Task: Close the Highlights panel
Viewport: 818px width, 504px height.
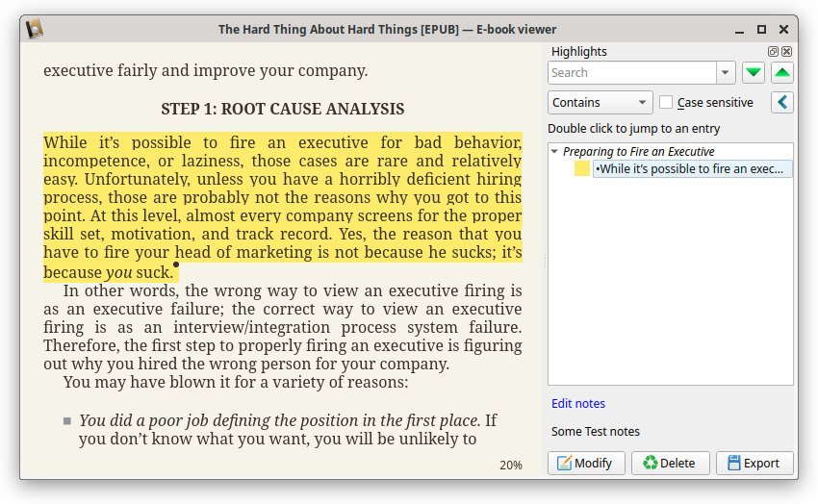Action: tap(786, 52)
